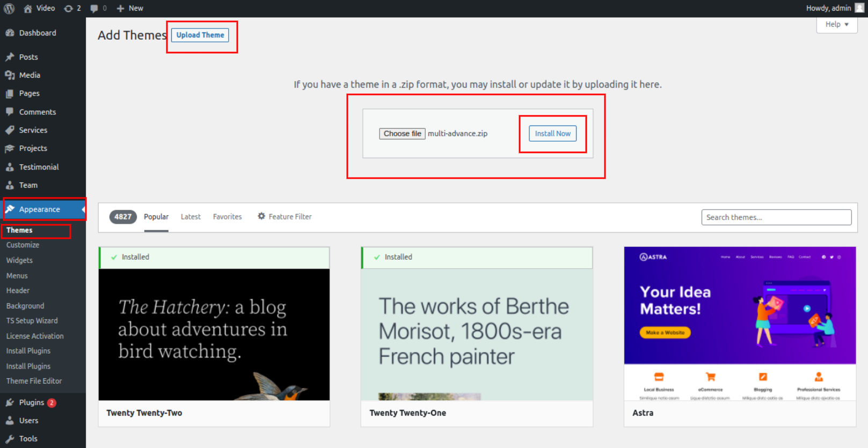Switch to the Favorites tab

[227, 217]
